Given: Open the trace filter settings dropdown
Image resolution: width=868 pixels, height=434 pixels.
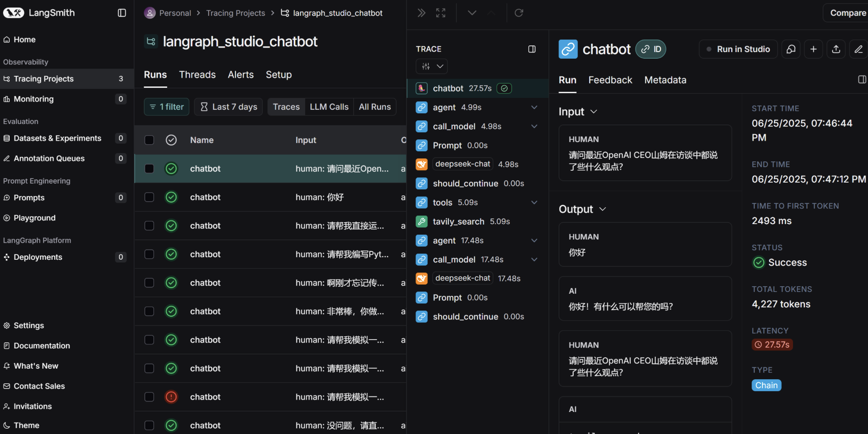Looking at the screenshot, I should coord(432,66).
